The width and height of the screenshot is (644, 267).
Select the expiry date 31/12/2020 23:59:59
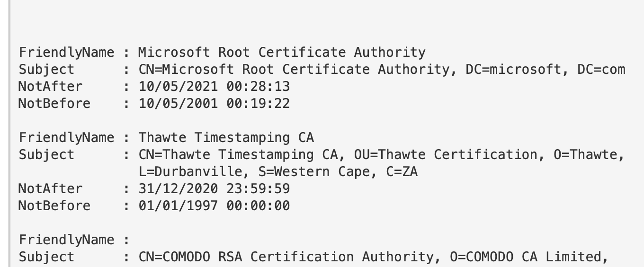coord(214,189)
